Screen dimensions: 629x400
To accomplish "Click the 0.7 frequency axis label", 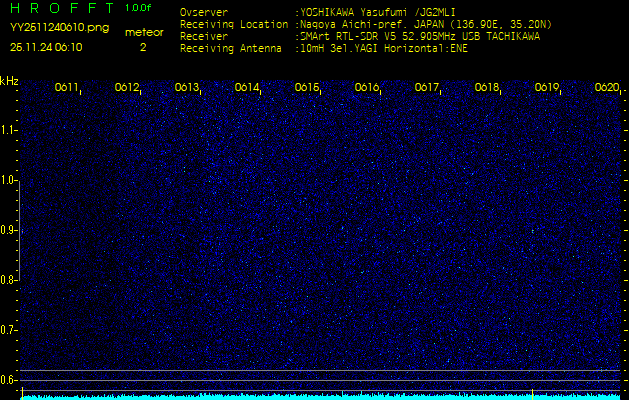I will (9, 330).
